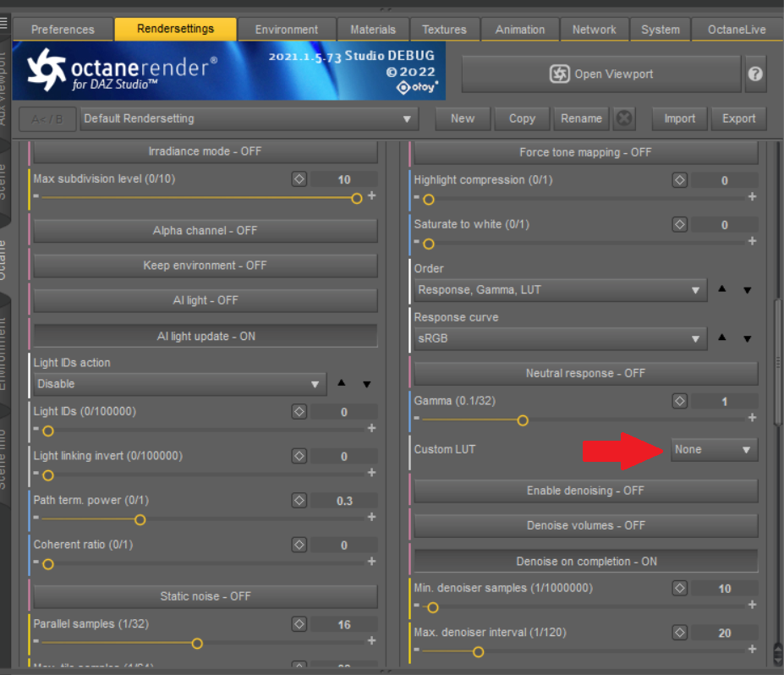
Task: Switch to OctaneLive tab
Action: [x=737, y=30]
